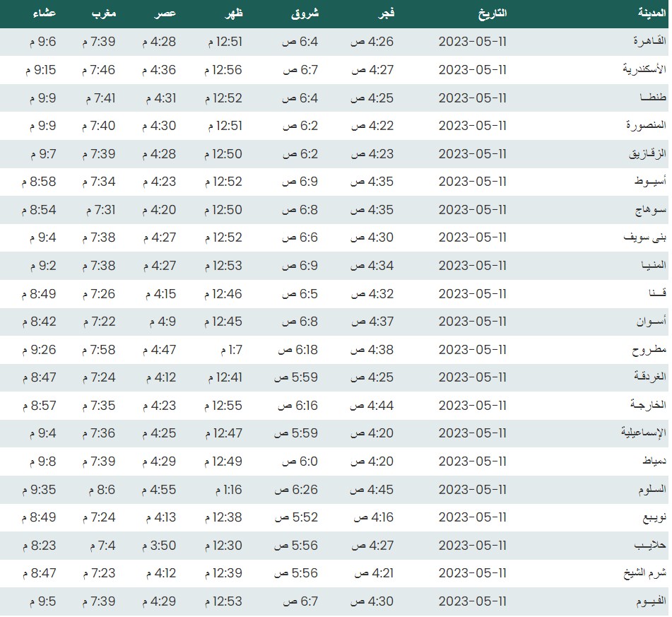This screenshot has width=672, height=617.
Task: Click the فجر time 4:44 ص for الخارجة
Action: click(x=372, y=406)
